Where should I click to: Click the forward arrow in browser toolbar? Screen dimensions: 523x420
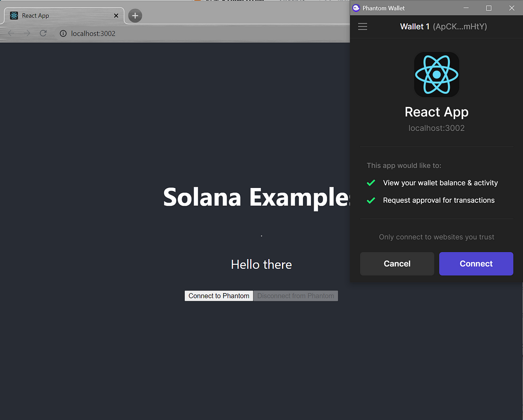point(27,33)
